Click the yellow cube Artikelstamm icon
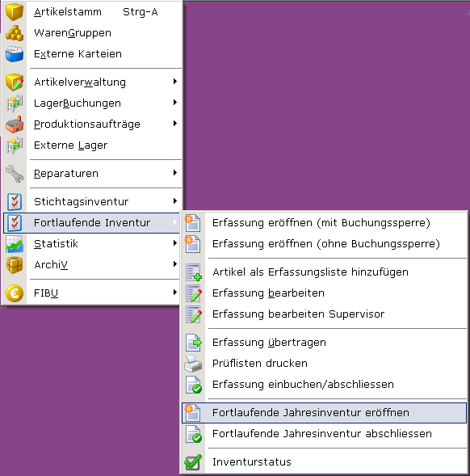The image size is (470, 476). click(x=15, y=12)
